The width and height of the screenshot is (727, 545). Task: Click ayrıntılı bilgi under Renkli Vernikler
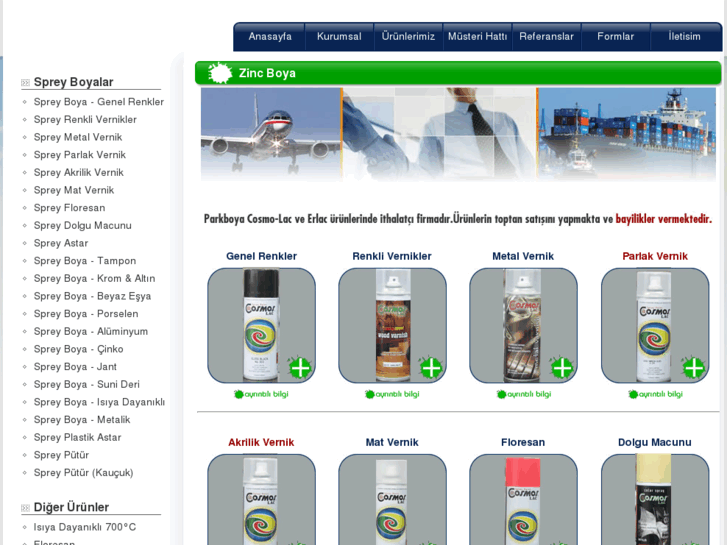tap(392, 394)
